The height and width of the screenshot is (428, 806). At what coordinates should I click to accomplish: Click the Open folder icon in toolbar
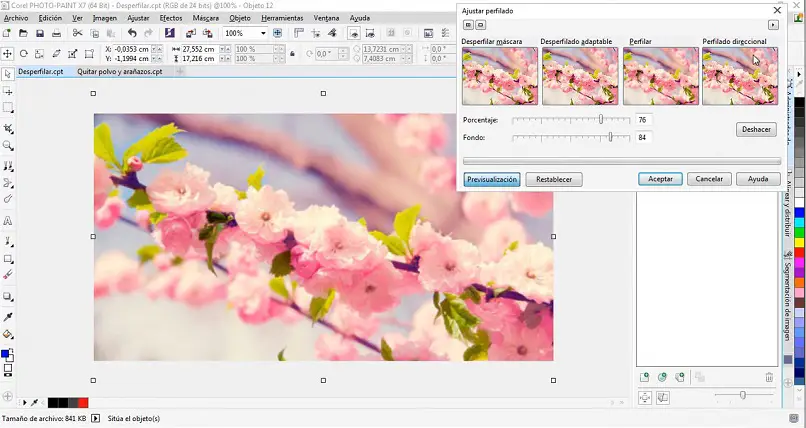click(x=23, y=33)
